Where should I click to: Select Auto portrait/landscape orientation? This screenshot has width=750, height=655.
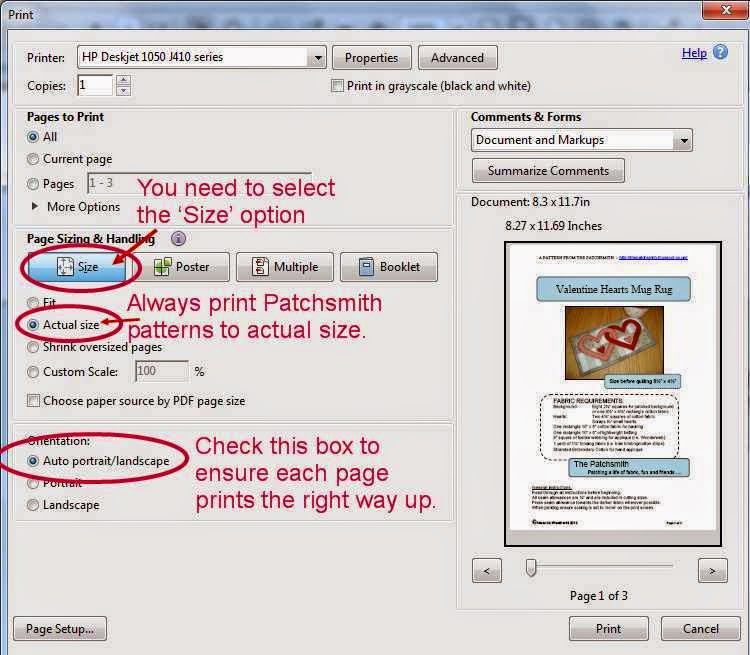(x=33, y=461)
